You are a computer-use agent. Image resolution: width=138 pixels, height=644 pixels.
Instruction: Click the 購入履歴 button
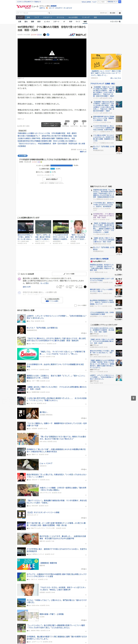coord(112,13)
